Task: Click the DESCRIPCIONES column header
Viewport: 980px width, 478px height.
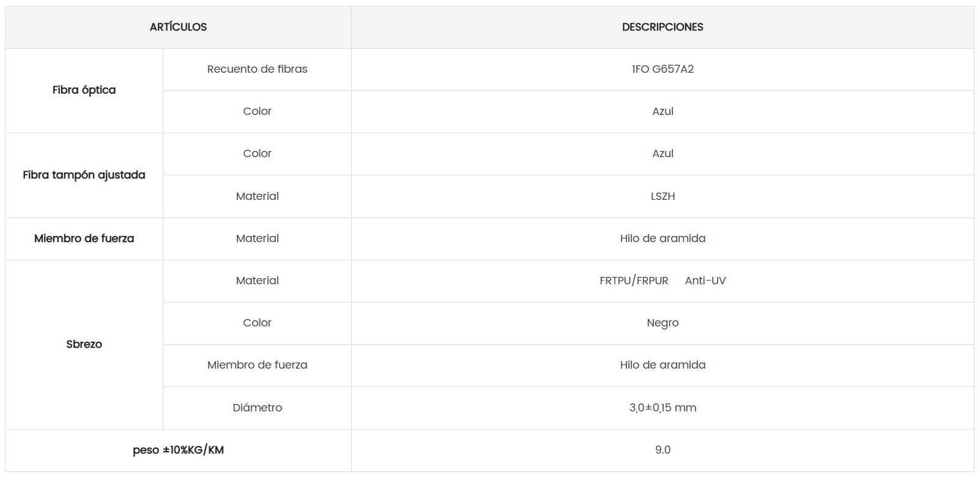Action: coord(663,27)
